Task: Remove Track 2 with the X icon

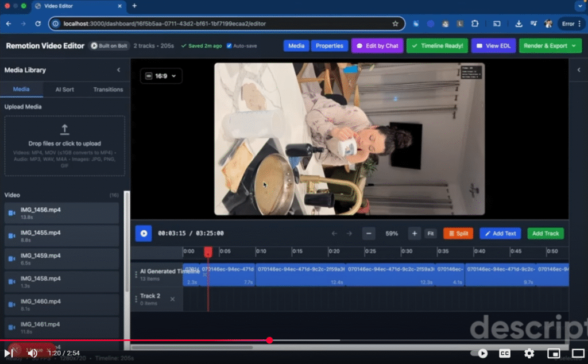Action: (x=172, y=299)
